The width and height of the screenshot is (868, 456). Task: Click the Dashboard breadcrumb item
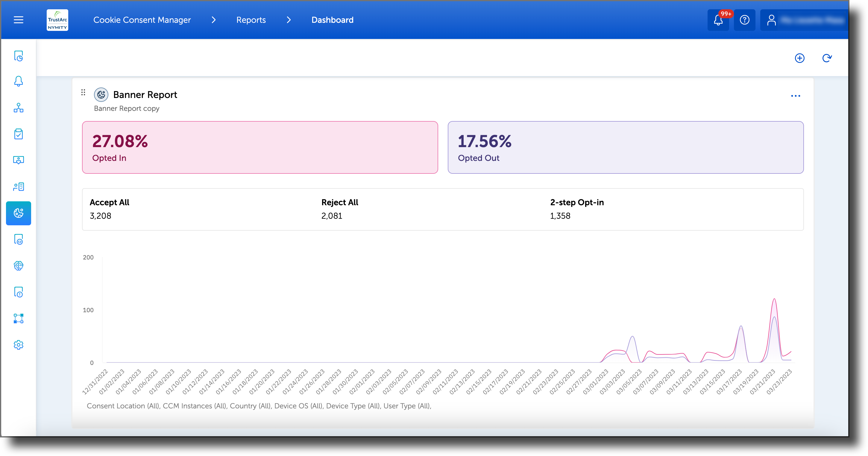point(332,20)
